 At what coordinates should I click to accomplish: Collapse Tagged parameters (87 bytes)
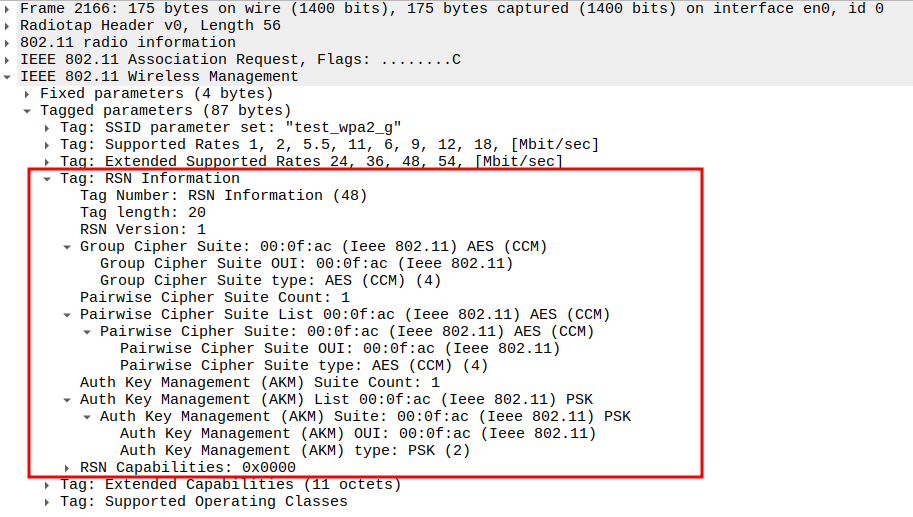(28, 110)
